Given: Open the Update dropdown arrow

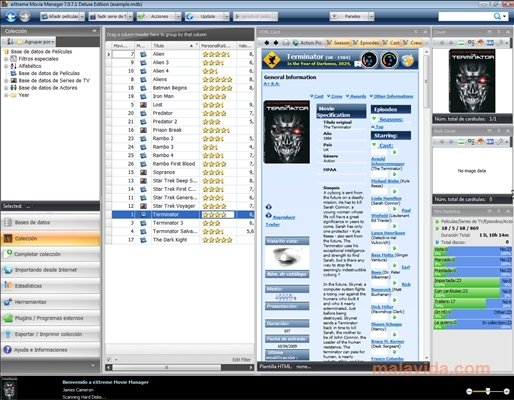Looking at the screenshot, I should pyautogui.click(x=227, y=16).
